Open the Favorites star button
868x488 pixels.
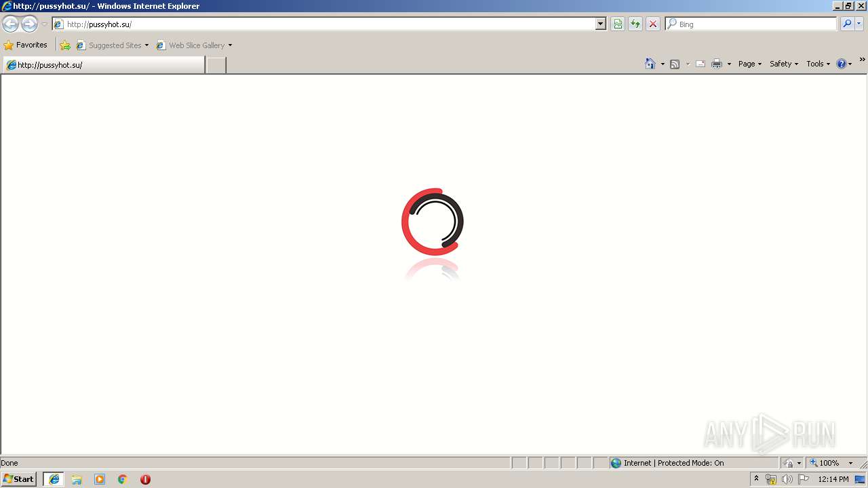pos(26,45)
